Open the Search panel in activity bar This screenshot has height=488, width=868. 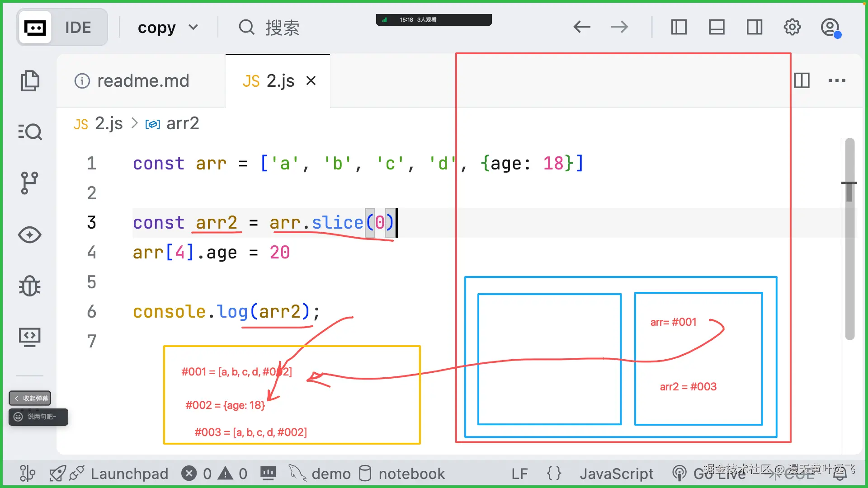point(30,132)
